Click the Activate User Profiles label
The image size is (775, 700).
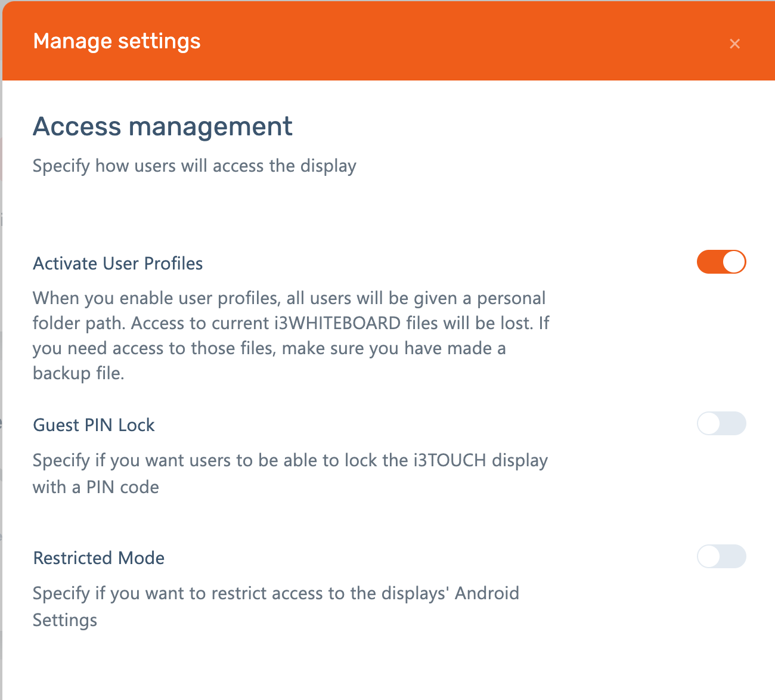pyautogui.click(x=118, y=264)
